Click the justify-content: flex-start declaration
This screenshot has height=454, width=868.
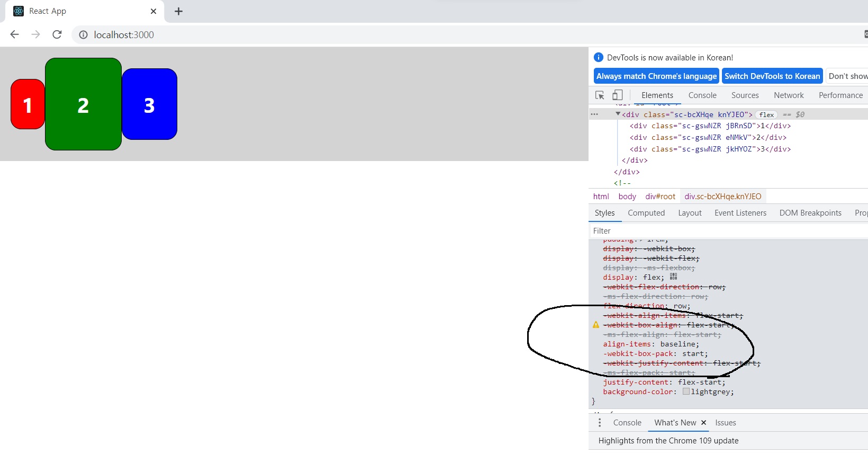pyautogui.click(x=664, y=382)
